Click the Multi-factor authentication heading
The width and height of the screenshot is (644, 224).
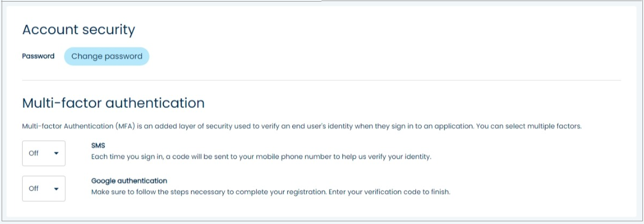(x=113, y=103)
